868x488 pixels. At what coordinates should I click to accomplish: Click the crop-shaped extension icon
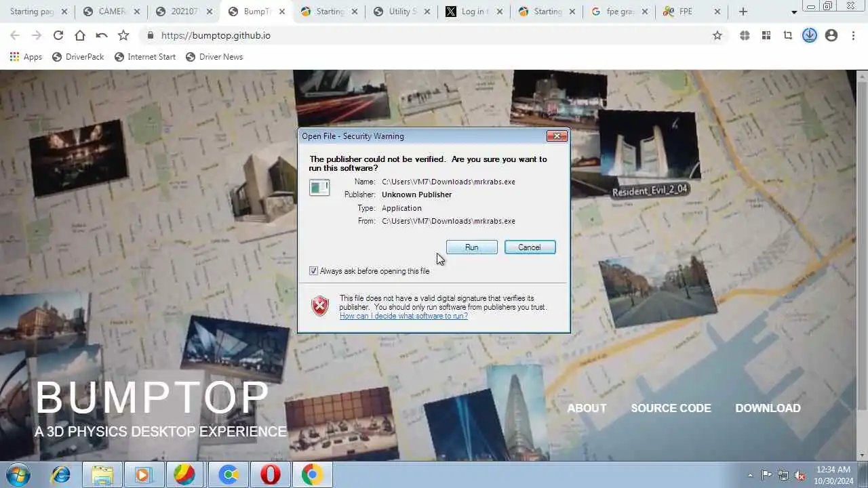click(x=788, y=35)
